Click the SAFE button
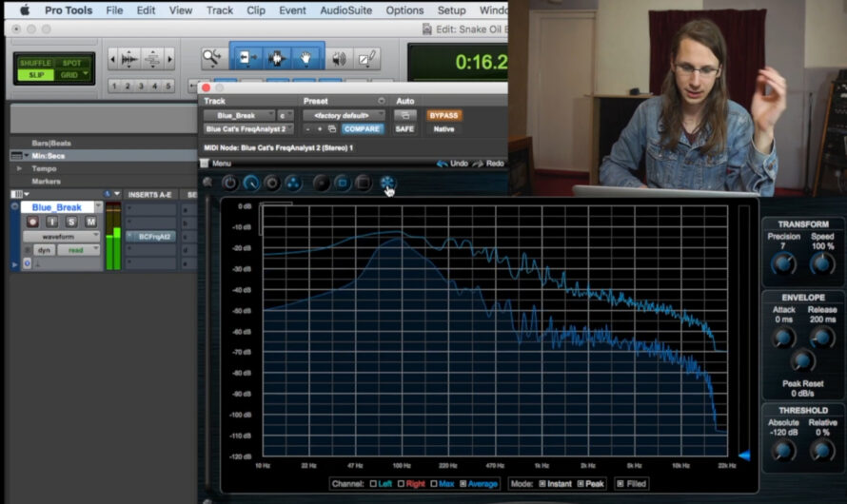Screen dimensions: 847x504 [404, 129]
